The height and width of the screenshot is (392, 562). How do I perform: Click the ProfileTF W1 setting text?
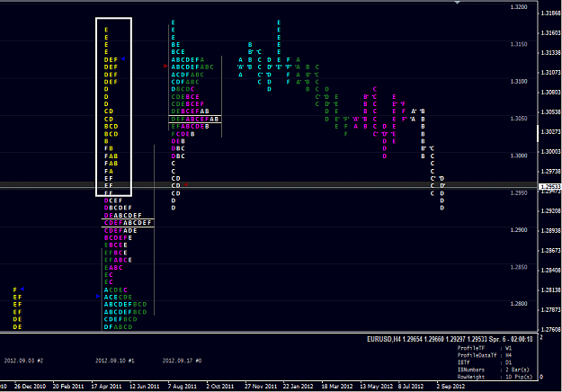pos(485,348)
